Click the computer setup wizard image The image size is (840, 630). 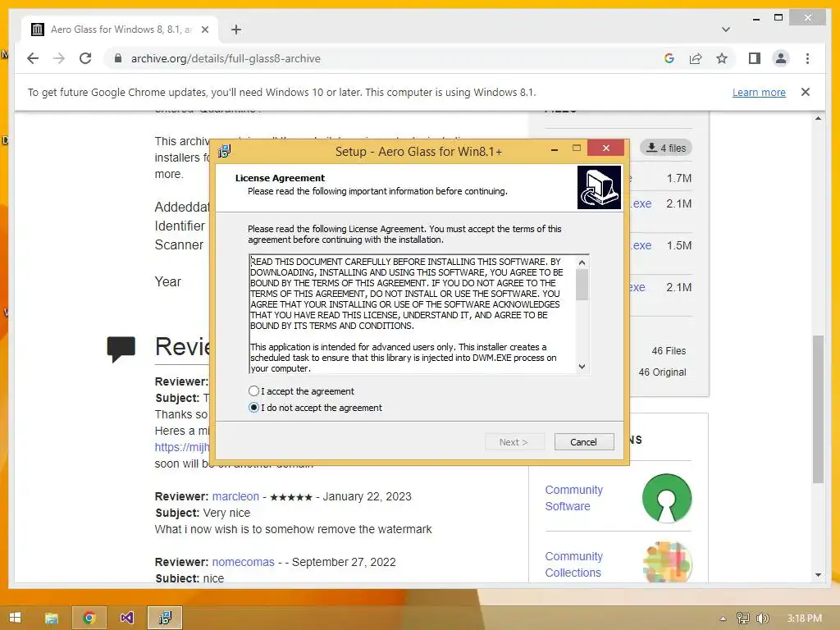pos(599,188)
